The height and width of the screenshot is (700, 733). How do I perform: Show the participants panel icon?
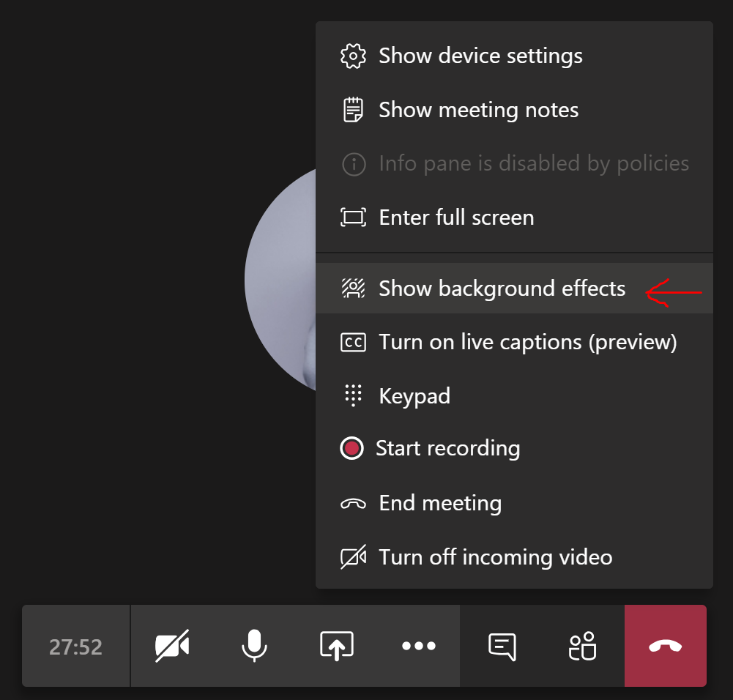point(582,647)
